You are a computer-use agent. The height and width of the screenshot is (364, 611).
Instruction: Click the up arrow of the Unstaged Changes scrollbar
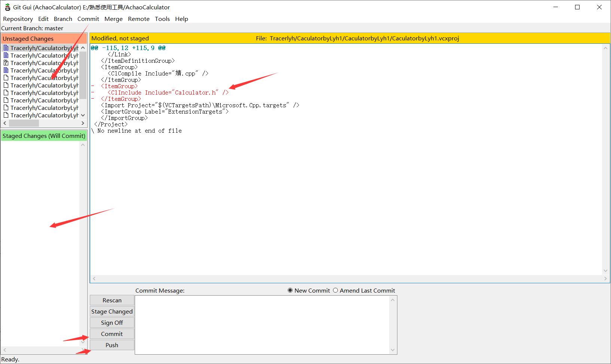pos(83,48)
